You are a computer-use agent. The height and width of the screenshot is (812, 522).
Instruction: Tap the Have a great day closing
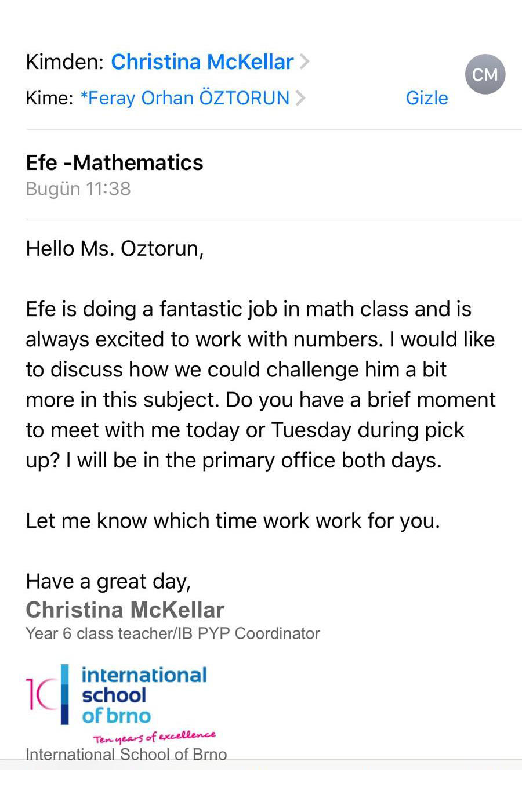tap(108, 581)
